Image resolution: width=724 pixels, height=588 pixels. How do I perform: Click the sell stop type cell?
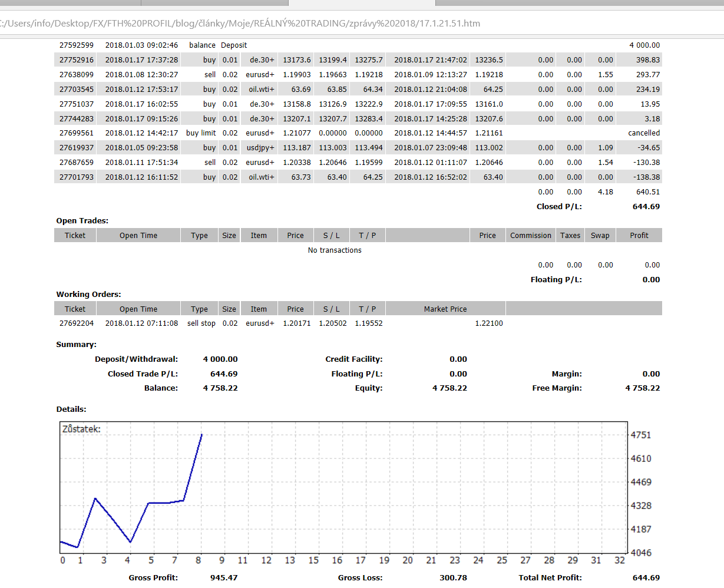(201, 323)
